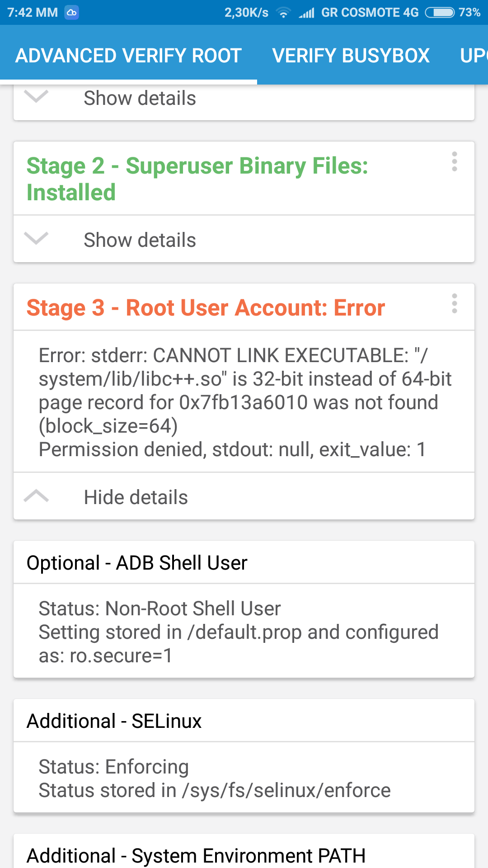Tap the battery indicator icon
Screen dimensions: 488x868
click(440, 13)
